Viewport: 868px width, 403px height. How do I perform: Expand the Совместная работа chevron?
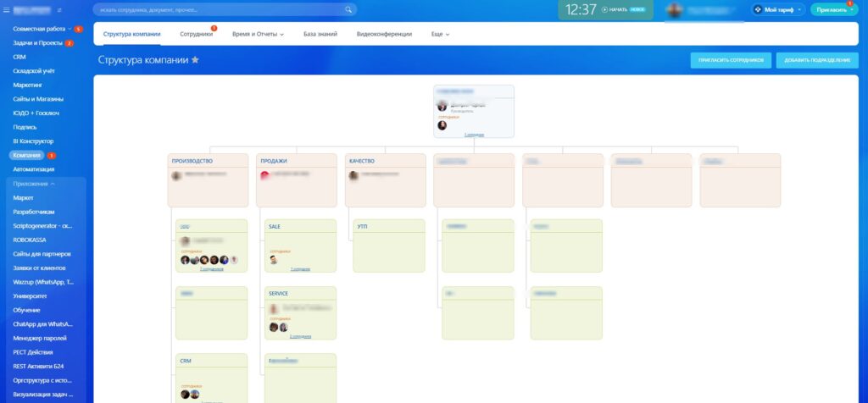(x=70, y=29)
